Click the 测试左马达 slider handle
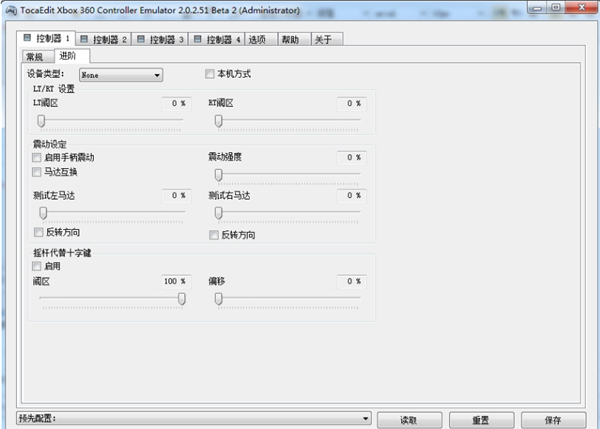This screenshot has height=429, width=600. point(43,213)
